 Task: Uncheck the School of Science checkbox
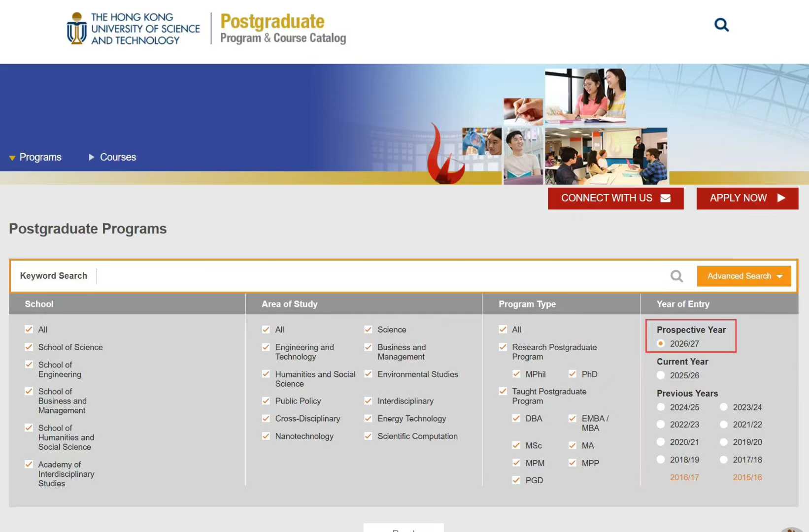[x=29, y=347]
